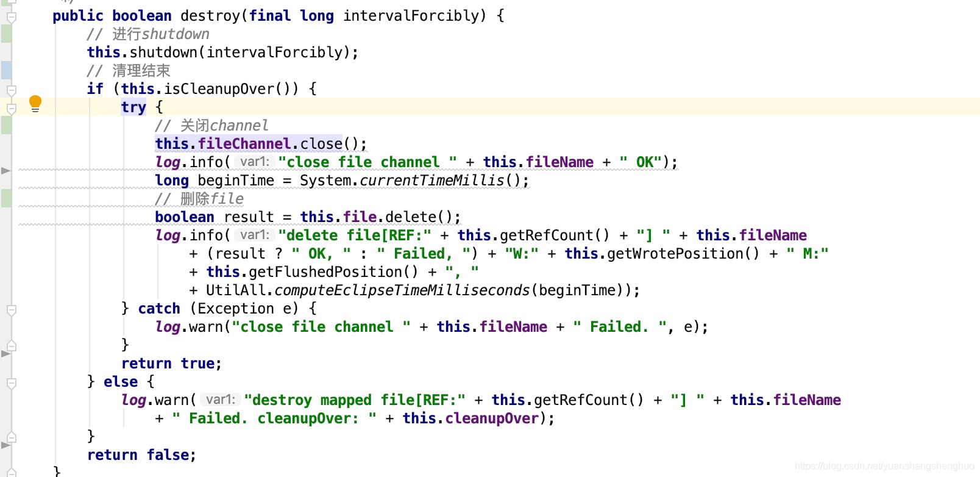Click the blue change marker beside '// 清理结束'
Screen dimensions: 980x477
click(x=6, y=70)
